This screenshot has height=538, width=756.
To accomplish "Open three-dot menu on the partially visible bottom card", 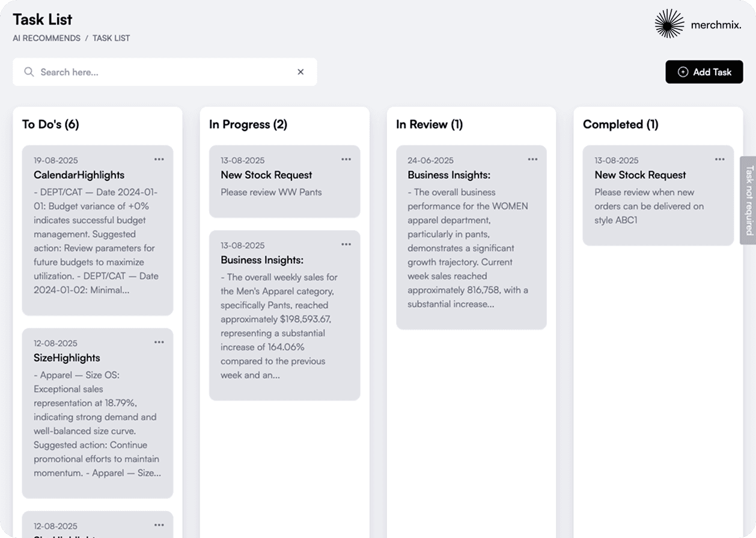I will point(159,525).
